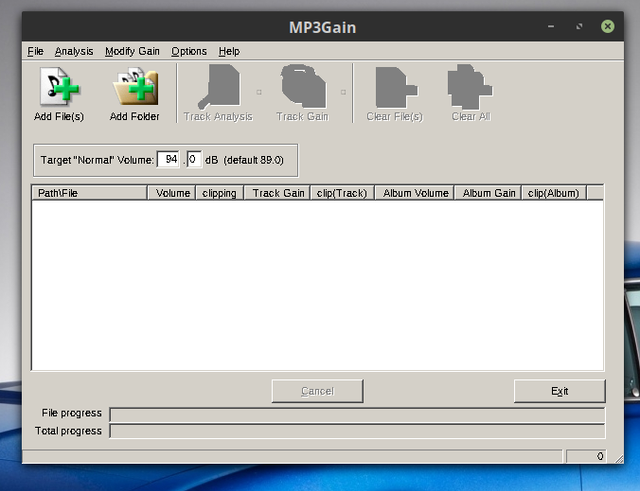This screenshot has height=491, width=640.
Task: Click the Clear All toolbar icon
Action: pos(470,86)
